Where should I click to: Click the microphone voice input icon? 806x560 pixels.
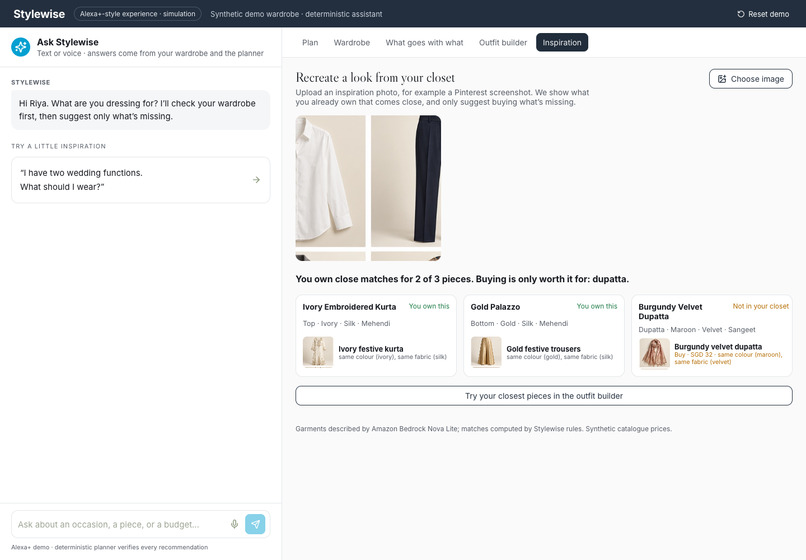click(234, 524)
